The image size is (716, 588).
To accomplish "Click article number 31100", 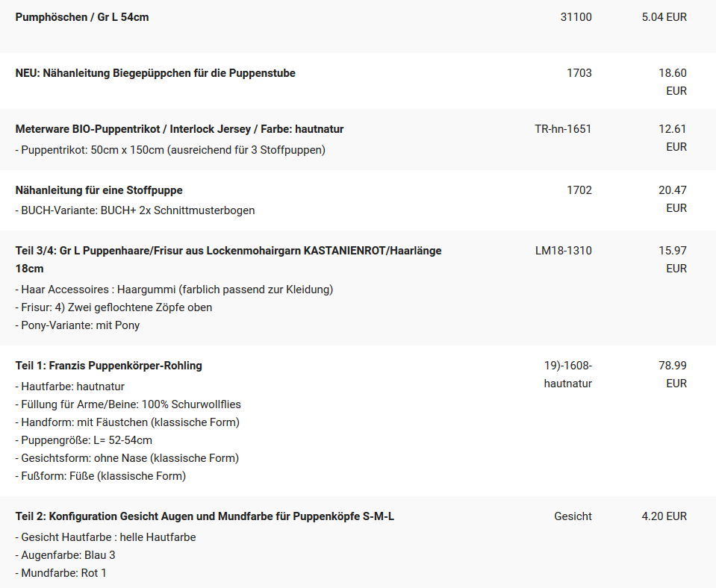I will click(576, 17).
